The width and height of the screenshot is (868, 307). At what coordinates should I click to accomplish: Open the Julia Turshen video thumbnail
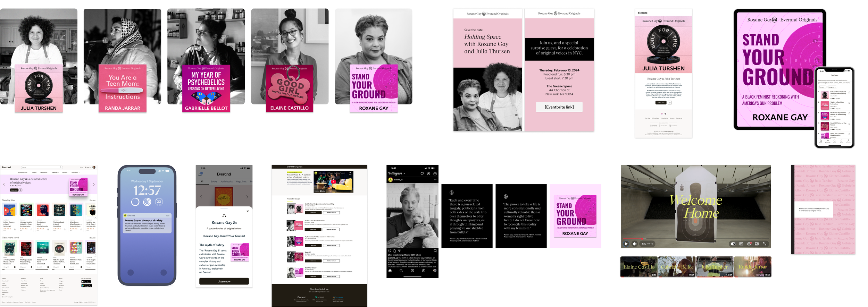coord(715,267)
